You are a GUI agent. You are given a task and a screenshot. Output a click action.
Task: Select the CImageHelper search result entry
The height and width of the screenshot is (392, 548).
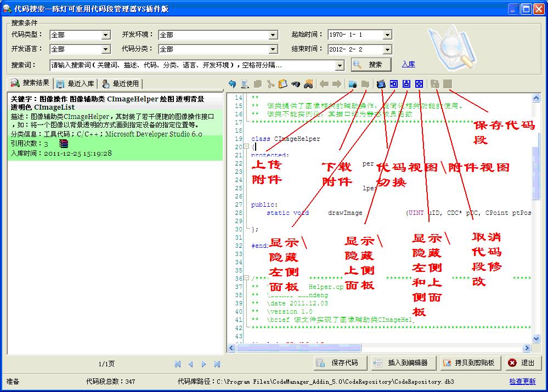click(115, 127)
